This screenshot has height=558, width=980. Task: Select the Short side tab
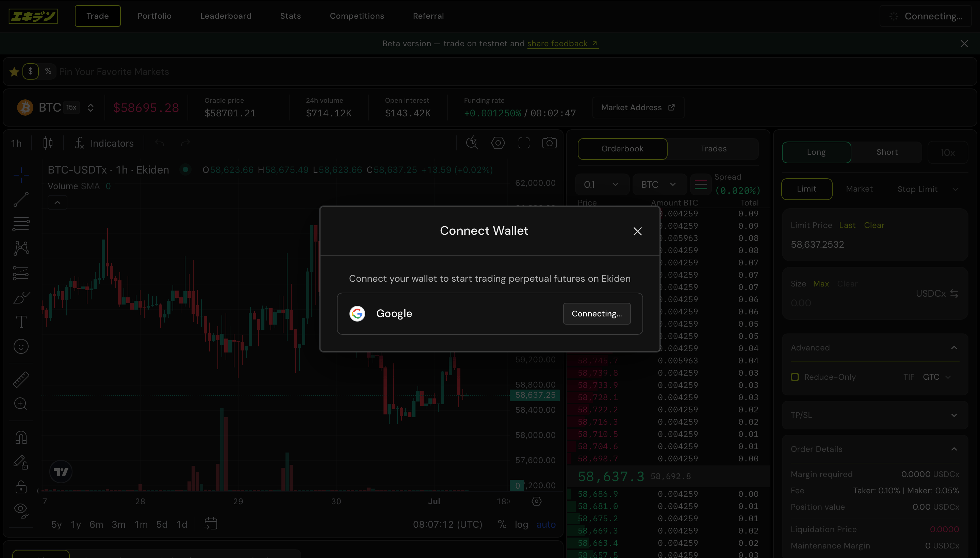(887, 152)
